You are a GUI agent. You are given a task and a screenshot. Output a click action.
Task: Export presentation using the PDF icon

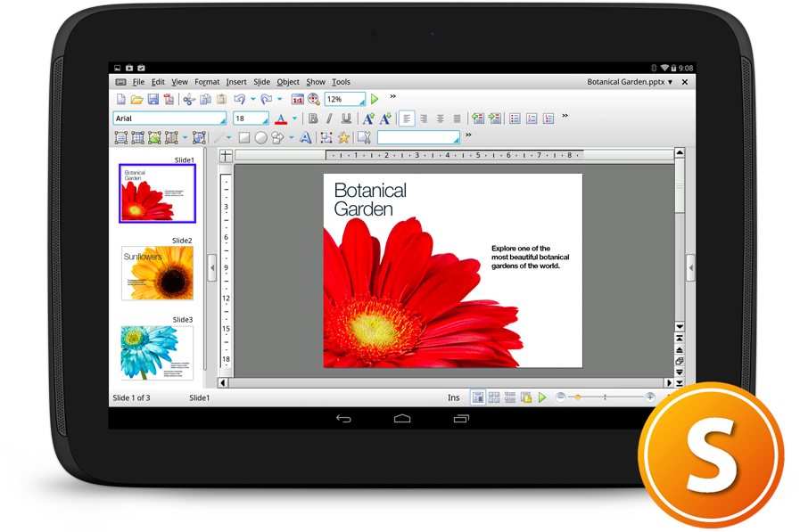[x=168, y=100]
